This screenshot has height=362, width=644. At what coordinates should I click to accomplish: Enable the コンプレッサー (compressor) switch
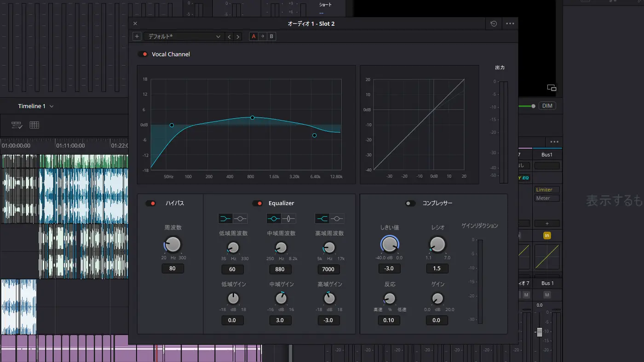tap(410, 203)
